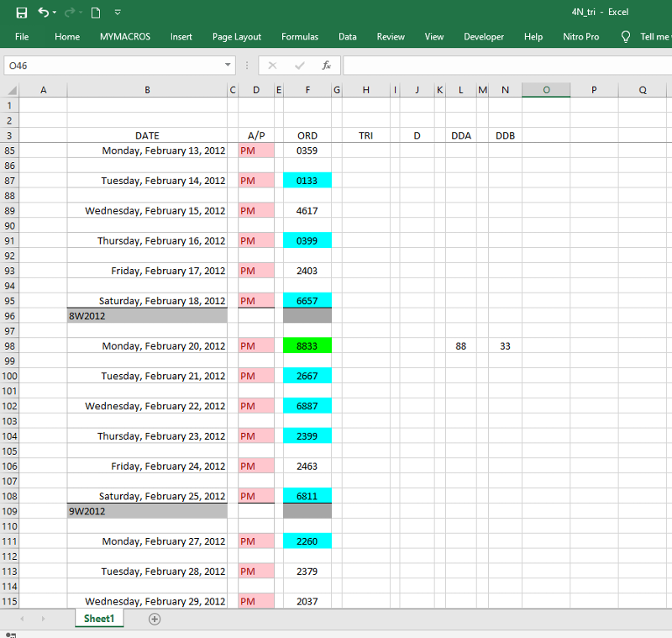Click the New blank workbook icon
672x638 pixels.
pyautogui.click(x=95, y=13)
